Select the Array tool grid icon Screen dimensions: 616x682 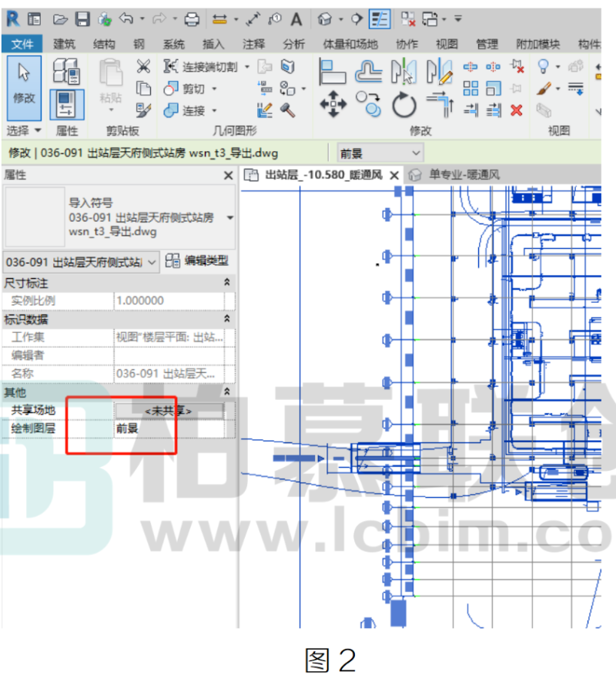tap(470, 89)
